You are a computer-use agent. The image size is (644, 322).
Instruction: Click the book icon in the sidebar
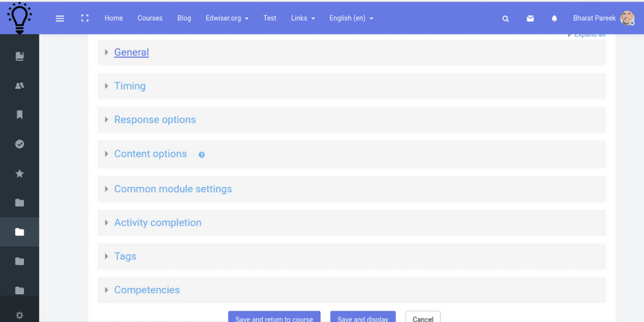[19, 56]
